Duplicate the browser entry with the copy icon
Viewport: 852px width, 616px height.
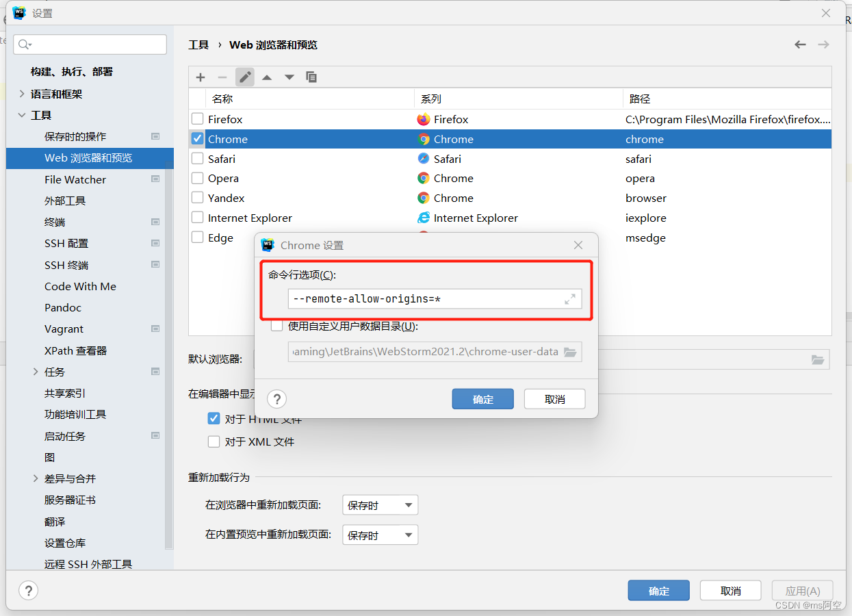click(x=311, y=77)
